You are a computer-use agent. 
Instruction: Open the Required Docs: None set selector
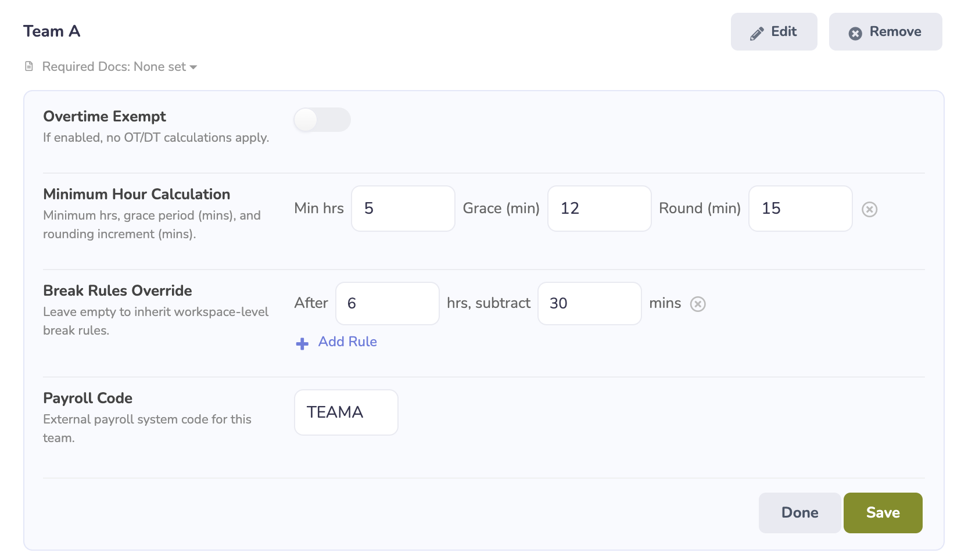pyautogui.click(x=114, y=67)
